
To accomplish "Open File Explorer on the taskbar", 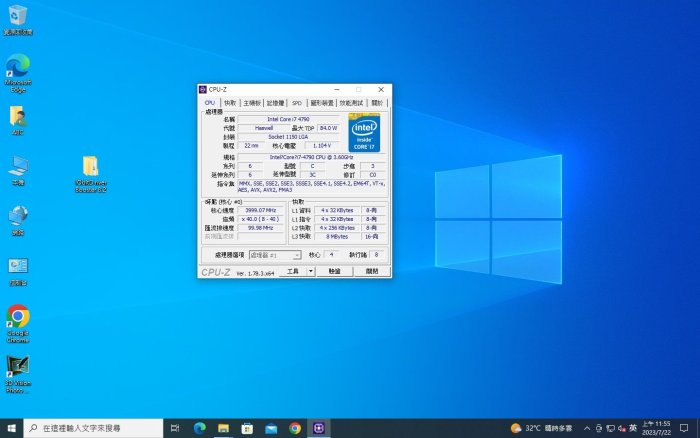I will click(223, 428).
